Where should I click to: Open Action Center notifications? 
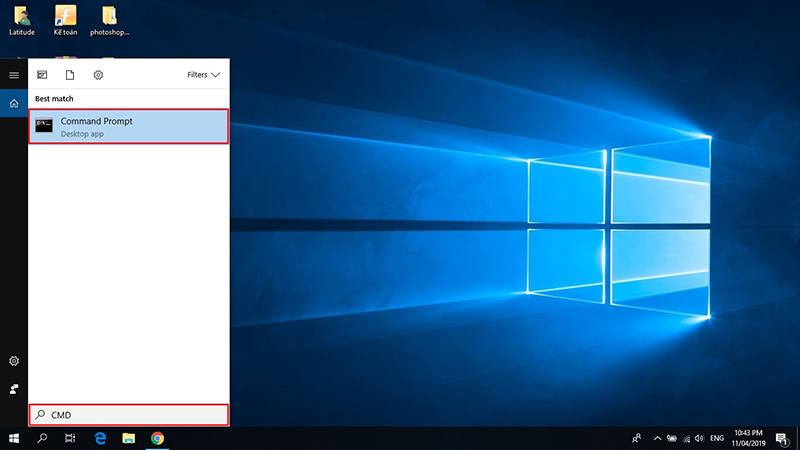(x=781, y=438)
